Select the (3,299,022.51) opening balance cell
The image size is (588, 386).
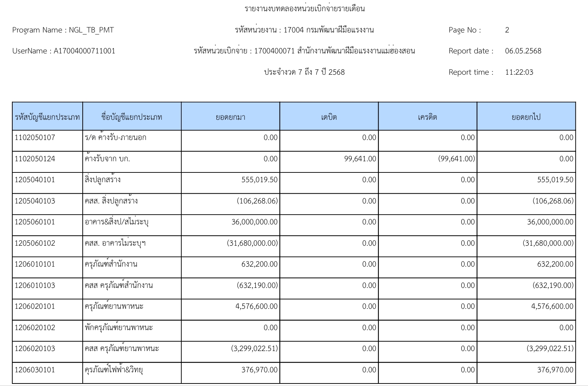[230, 352]
